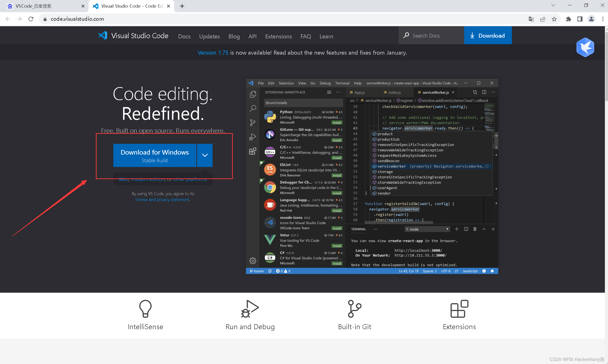The height and width of the screenshot is (364, 608).
Task: Click Download for Windows Stable Build
Action: 155,155
